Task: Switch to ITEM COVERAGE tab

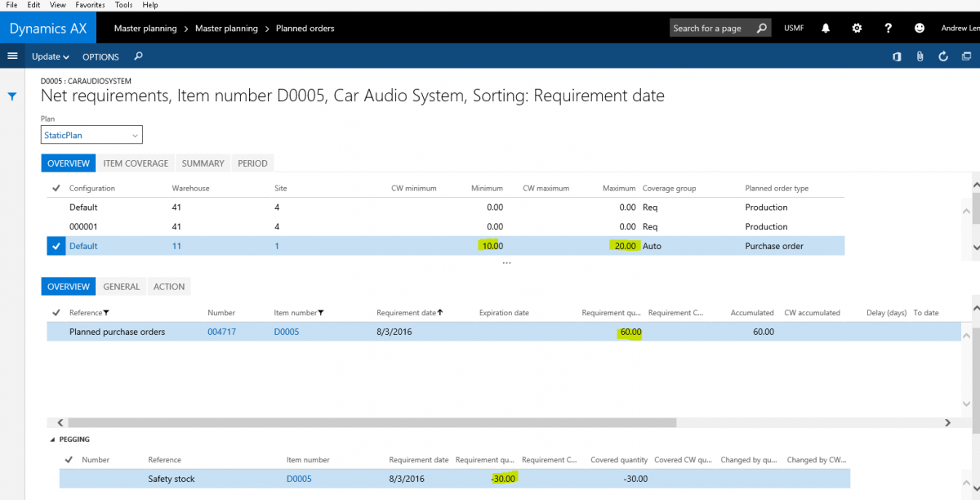Action: pyautogui.click(x=136, y=163)
